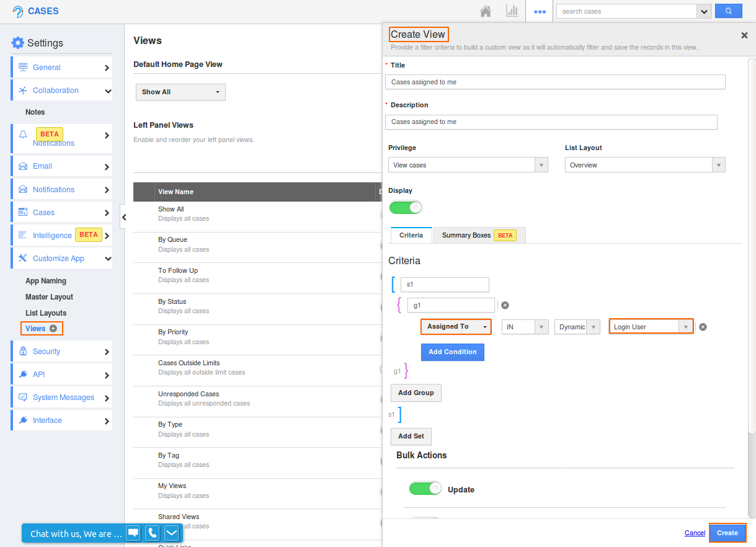Click the blue search magnifier button
This screenshot has width=756, height=547.
pyautogui.click(x=728, y=11)
